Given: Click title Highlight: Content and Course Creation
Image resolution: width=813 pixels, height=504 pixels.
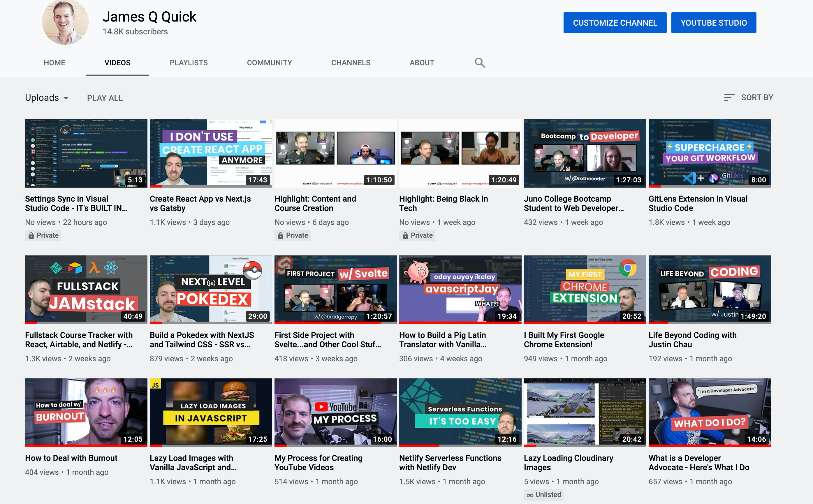Looking at the screenshot, I should tap(315, 203).
